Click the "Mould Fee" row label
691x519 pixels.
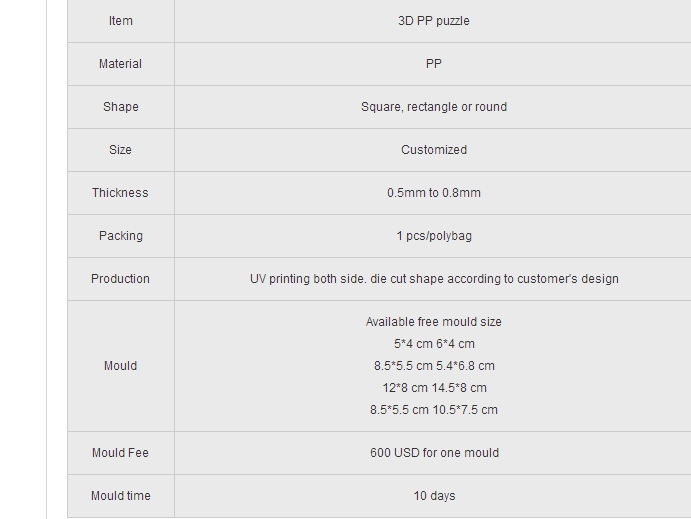pyautogui.click(x=120, y=453)
